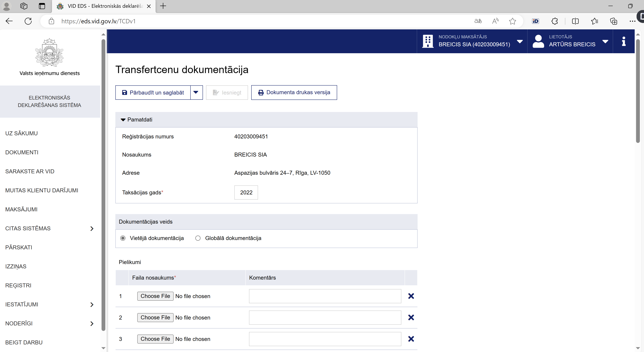Close the VID EDS browser tab
The width and height of the screenshot is (644, 352).
pos(149,6)
